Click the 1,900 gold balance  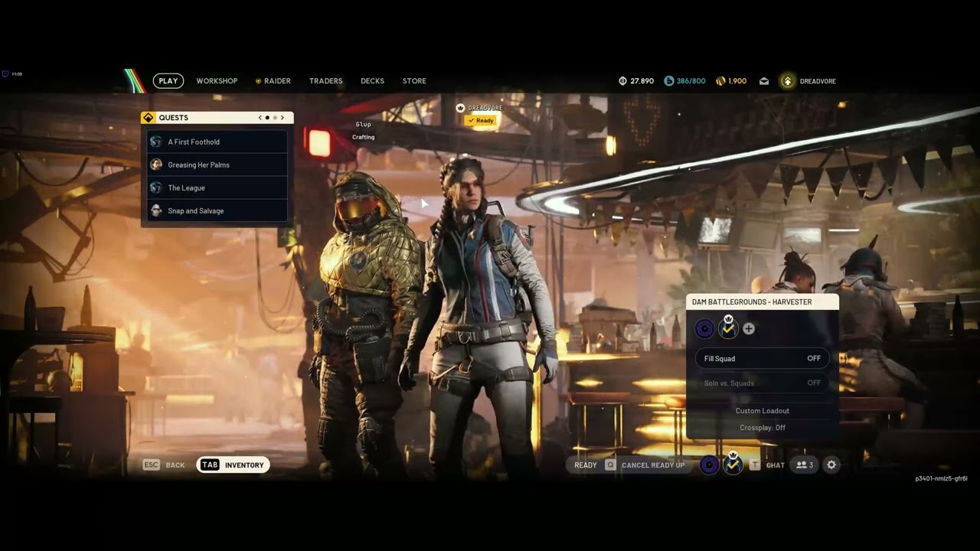point(737,81)
